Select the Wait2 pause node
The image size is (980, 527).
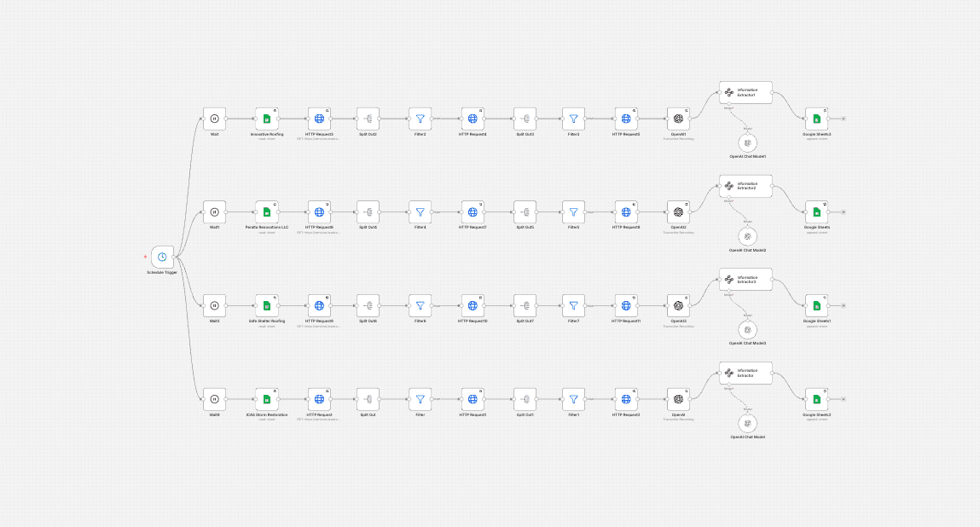pos(214,305)
